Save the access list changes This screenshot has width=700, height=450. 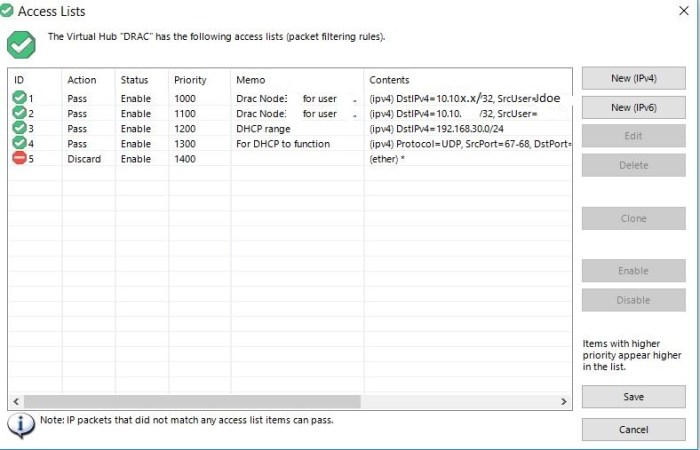pos(633,397)
